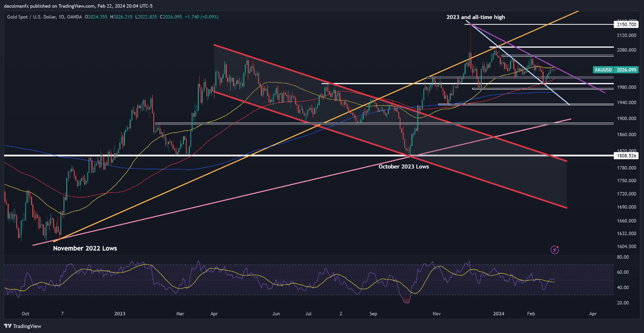Click the '2023 and all-time high' annotation

click(476, 17)
